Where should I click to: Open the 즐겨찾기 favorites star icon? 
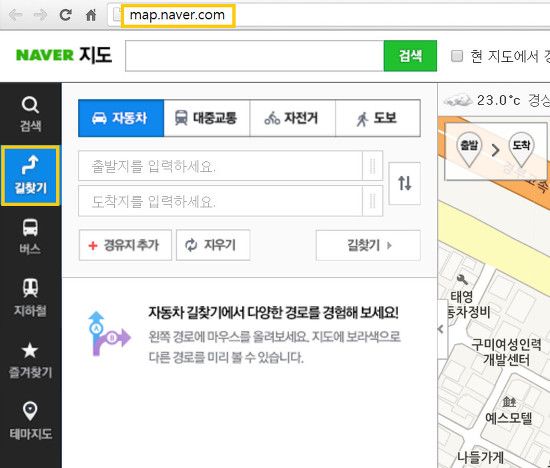click(31, 360)
